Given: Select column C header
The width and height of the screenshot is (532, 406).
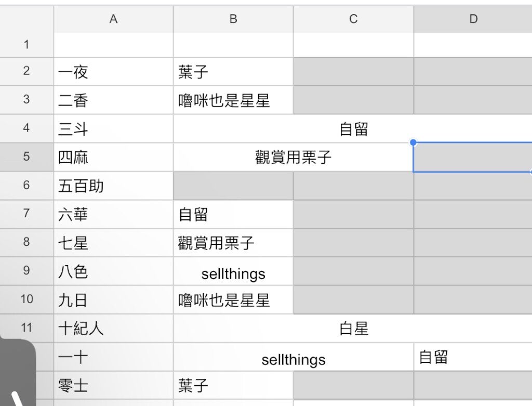Looking at the screenshot, I should [353, 19].
